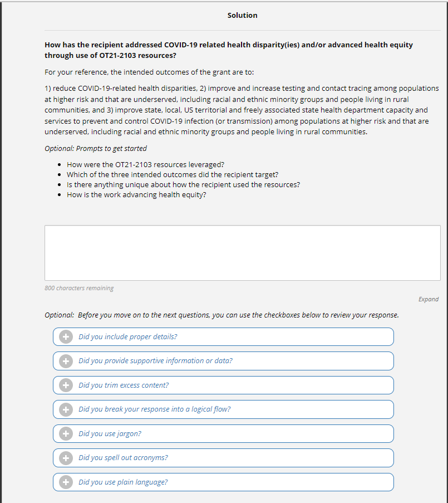This screenshot has width=448, height=503.
Task: Open 'Did you provide supportive information or data?' text
Action: pos(155,361)
